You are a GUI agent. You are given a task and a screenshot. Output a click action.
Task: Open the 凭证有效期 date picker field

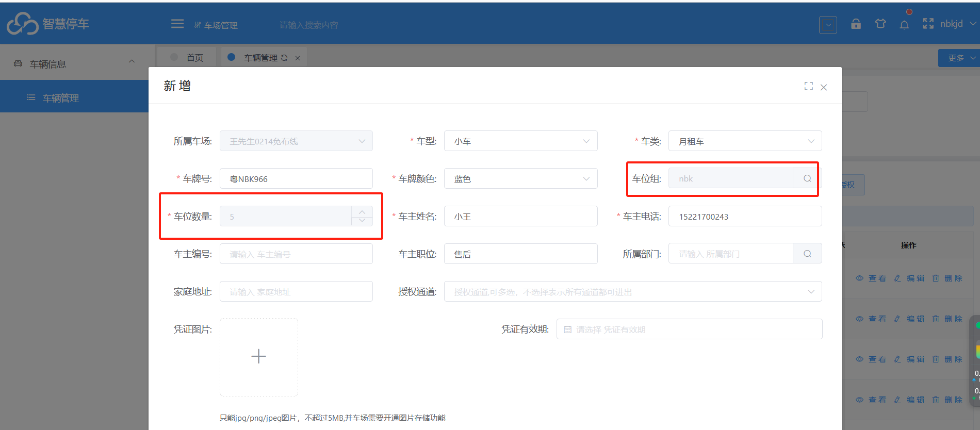point(690,329)
